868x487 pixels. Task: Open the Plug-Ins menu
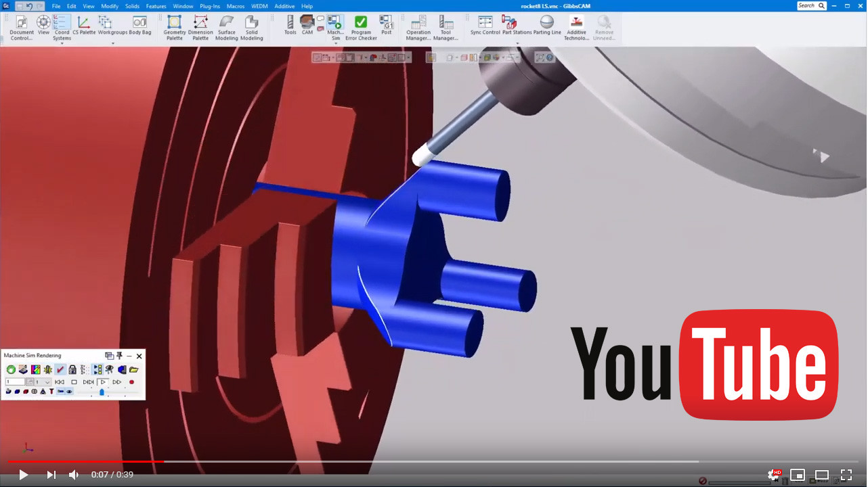coord(210,6)
